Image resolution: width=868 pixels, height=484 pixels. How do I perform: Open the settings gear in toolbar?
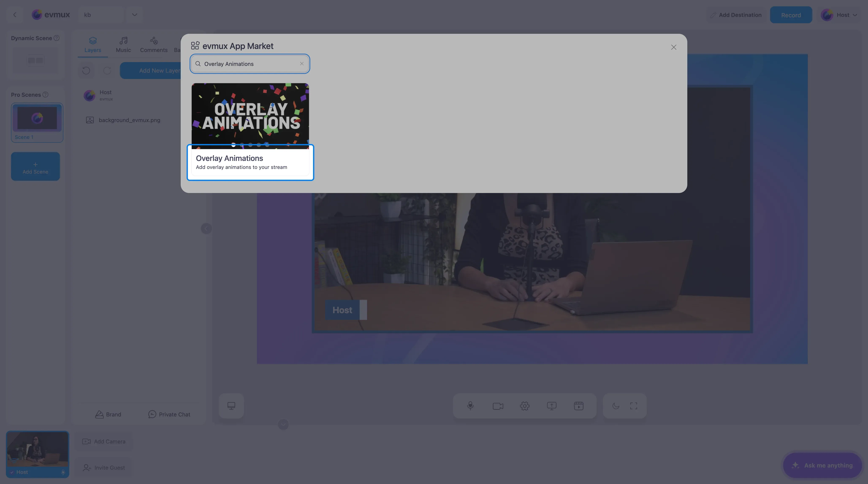[525, 406]
